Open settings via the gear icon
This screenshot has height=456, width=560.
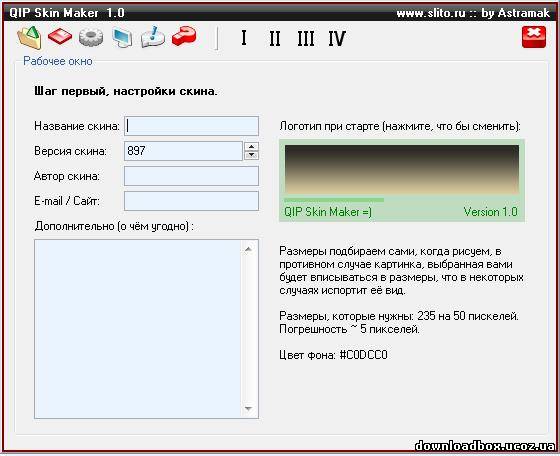pos(91,37)
